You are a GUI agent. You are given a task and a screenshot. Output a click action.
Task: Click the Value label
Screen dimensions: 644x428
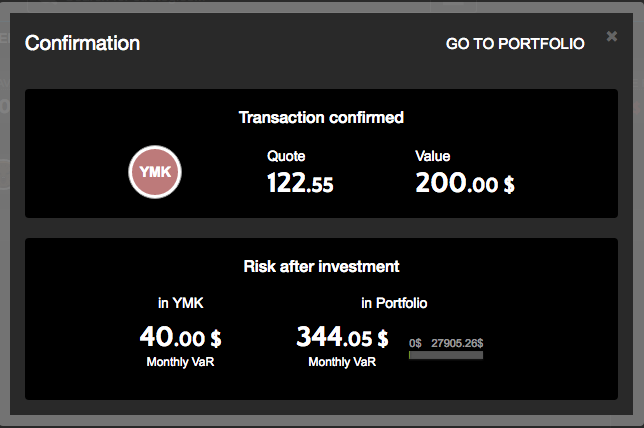pyautogui.click(x=433, y=156)
